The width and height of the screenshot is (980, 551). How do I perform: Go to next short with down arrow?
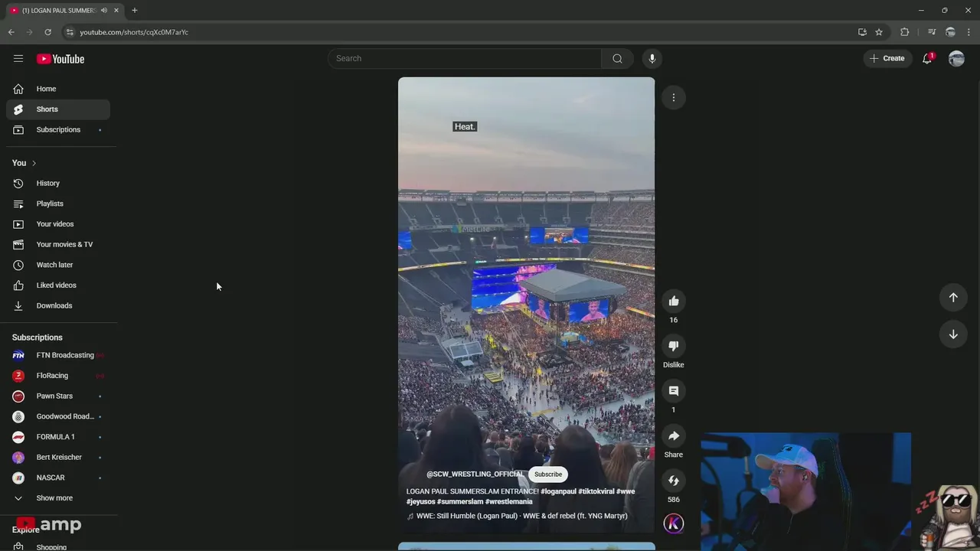[x=953, y=334]
